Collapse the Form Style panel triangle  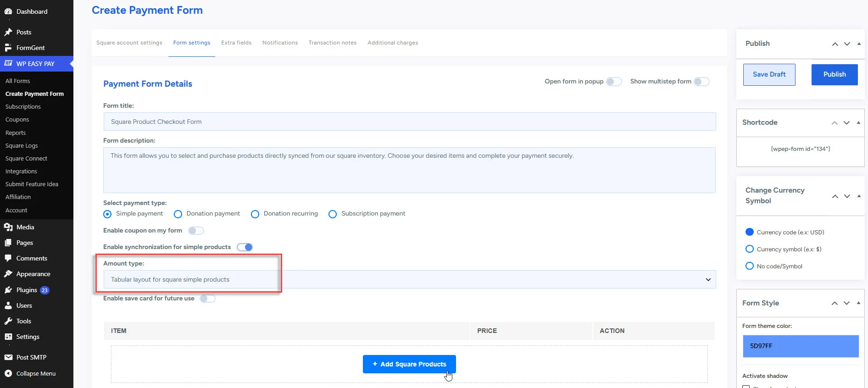click(858, 303)
